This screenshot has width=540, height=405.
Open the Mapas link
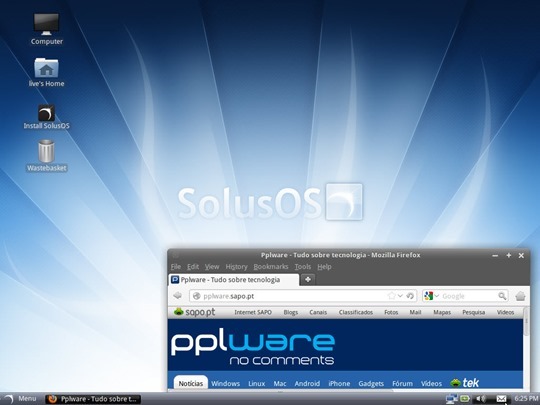click(x=442, y=312)
